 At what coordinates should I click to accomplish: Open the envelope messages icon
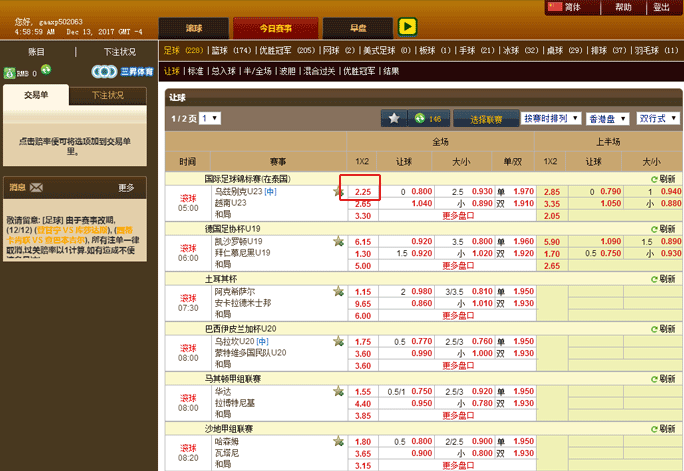tap(36, 187)
